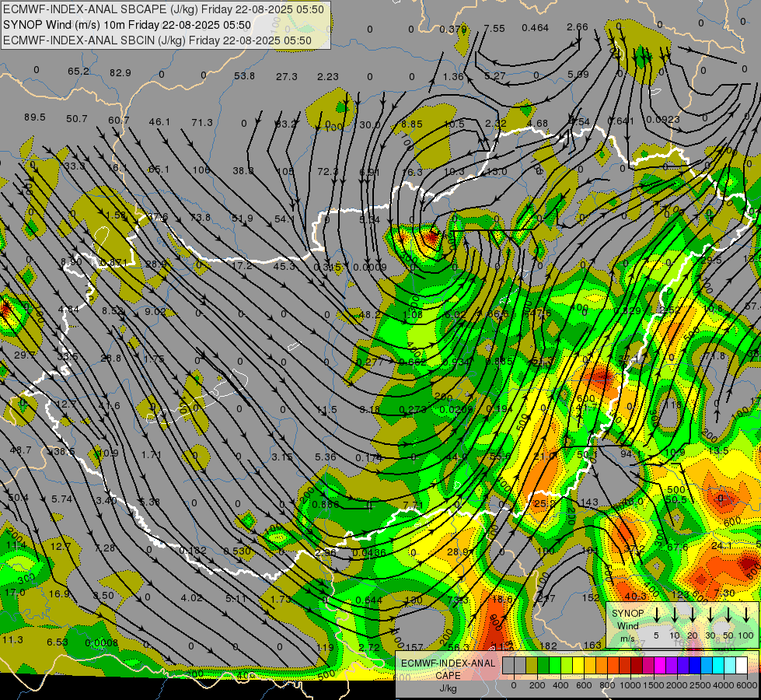Select the white CAPE legend swatch
Viewport: 761px width, 700px height.
coord(741,666)
